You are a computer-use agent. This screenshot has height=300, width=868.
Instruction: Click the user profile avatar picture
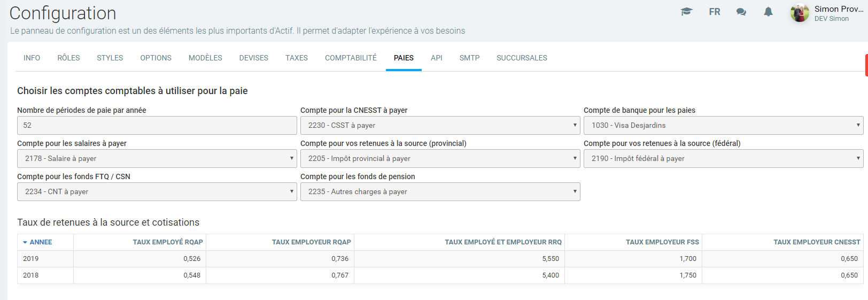pos(800,13)
